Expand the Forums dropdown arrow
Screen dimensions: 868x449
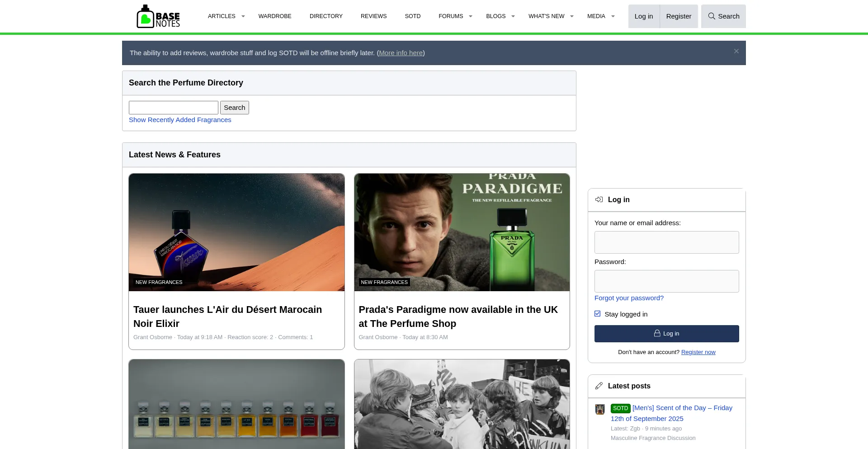click(471, 16)
